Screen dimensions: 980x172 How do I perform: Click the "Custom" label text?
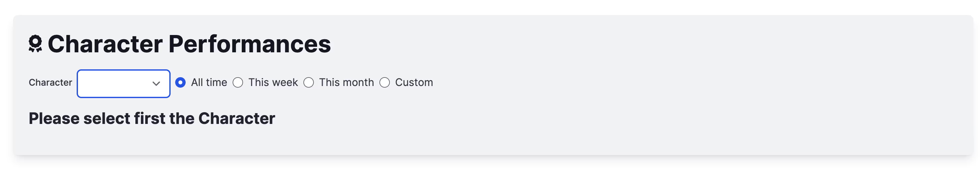tap(414, 82)
